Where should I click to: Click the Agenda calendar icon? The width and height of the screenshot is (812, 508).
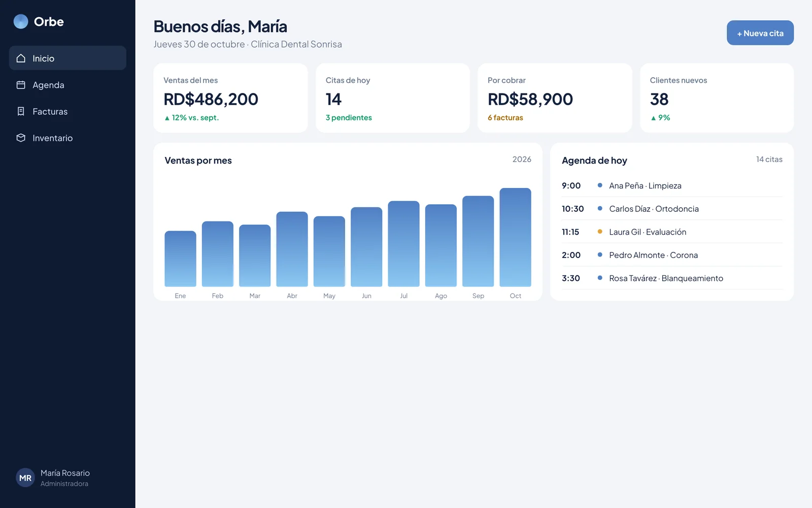pyautogui.click(x=21, y=85)
